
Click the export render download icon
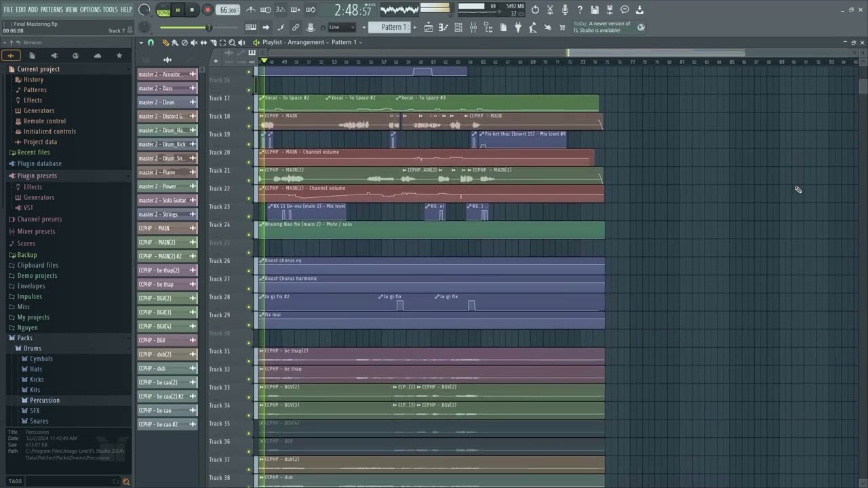click(x=639, y=9)
